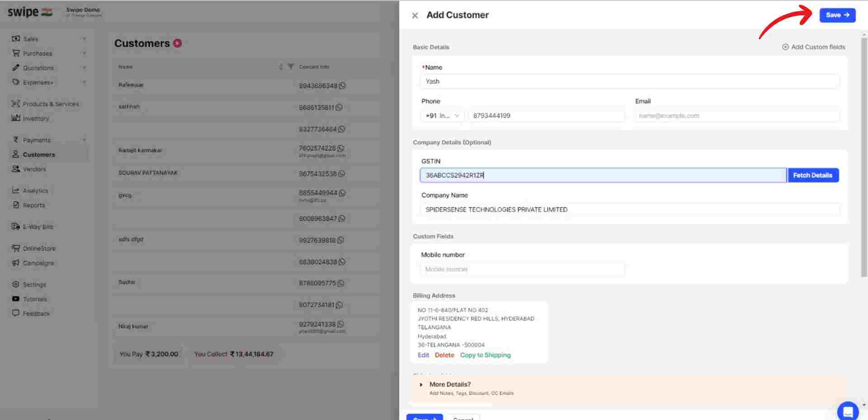
Task: Delete the billing address
Action: [x=444, y=355]
